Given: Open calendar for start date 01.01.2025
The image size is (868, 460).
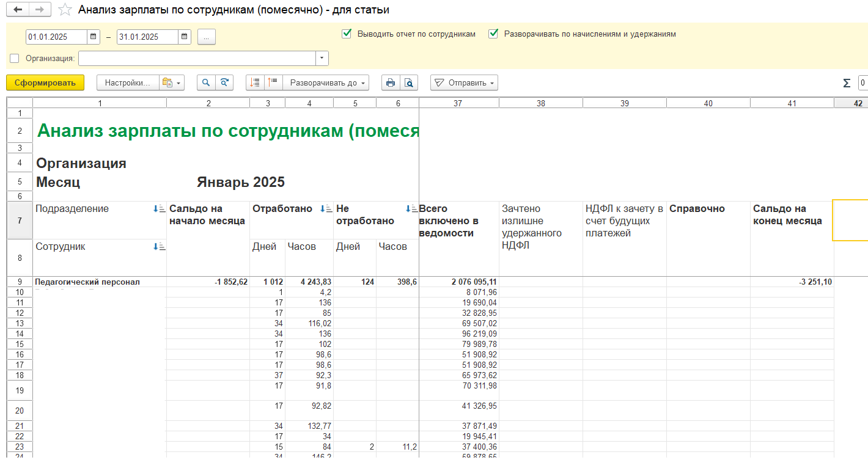Looking at the screenshot, I should point(94,37).
